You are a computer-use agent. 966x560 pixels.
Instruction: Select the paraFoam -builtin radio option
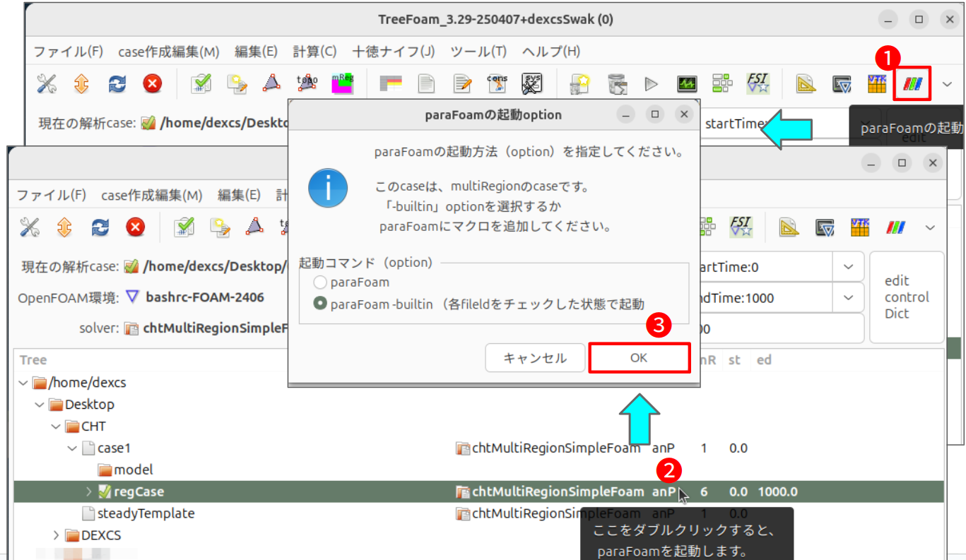click(x=320, y=304)
